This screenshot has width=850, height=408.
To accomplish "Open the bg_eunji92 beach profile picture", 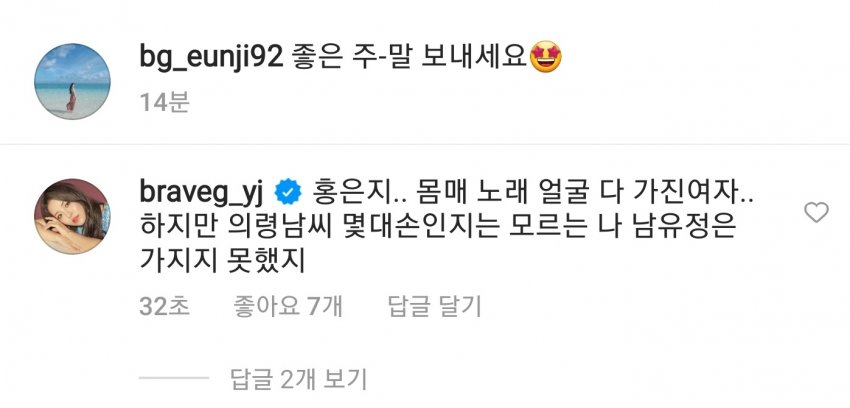I will click(x=72, y=81).
